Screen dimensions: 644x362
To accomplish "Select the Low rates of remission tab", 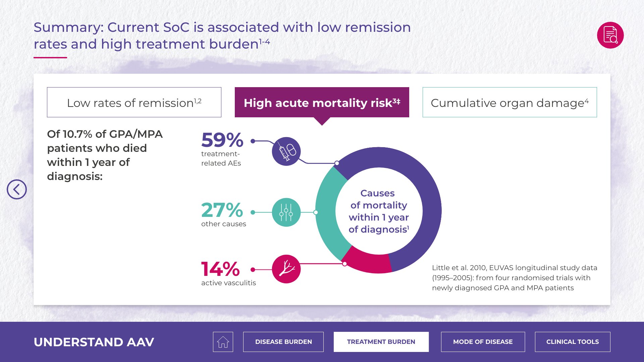I will click(134, 102).
